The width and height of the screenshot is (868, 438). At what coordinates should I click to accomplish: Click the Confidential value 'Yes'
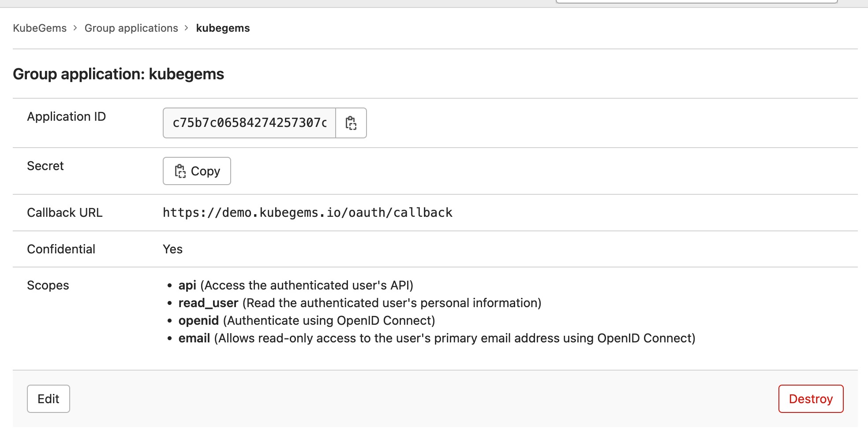[x=172, y=249]
